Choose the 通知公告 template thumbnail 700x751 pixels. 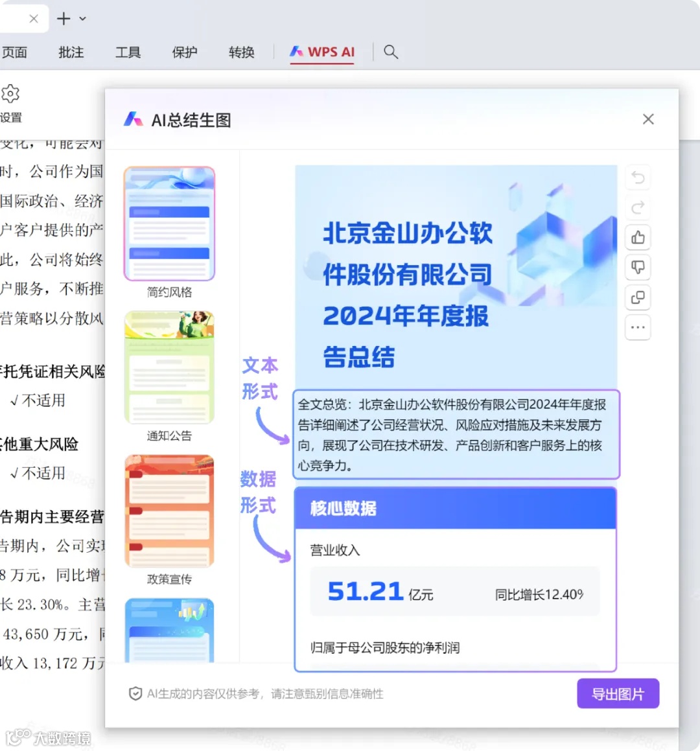(169, 367)
